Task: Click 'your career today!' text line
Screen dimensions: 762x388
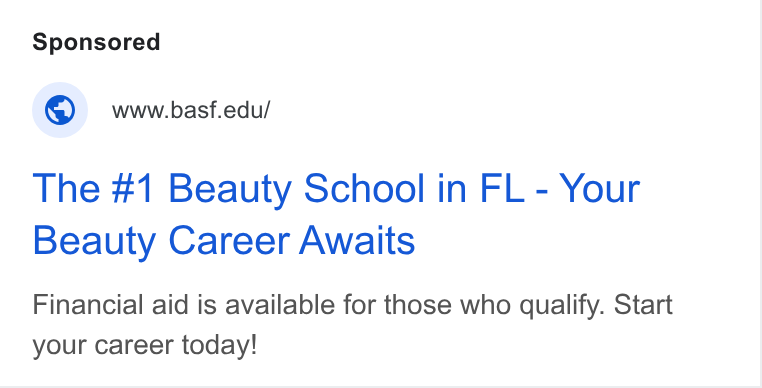Action: (144, 346)
